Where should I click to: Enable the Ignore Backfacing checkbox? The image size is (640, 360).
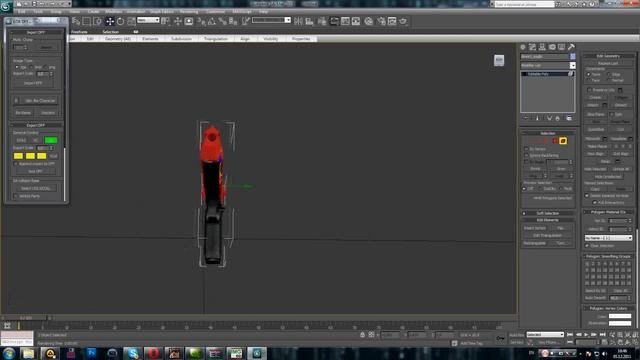tap(526, 156)
